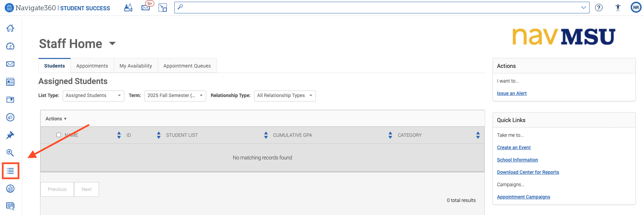The width and height of the screenshot is (644, 215).
Task: Open Download Center for Reports link
Action: pos(528,172)
